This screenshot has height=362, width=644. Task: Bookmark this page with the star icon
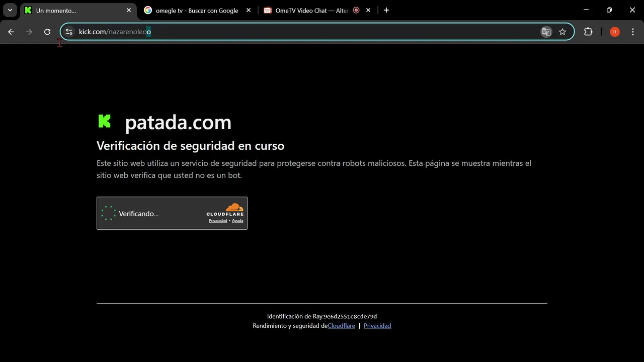[x=562, y=32]
